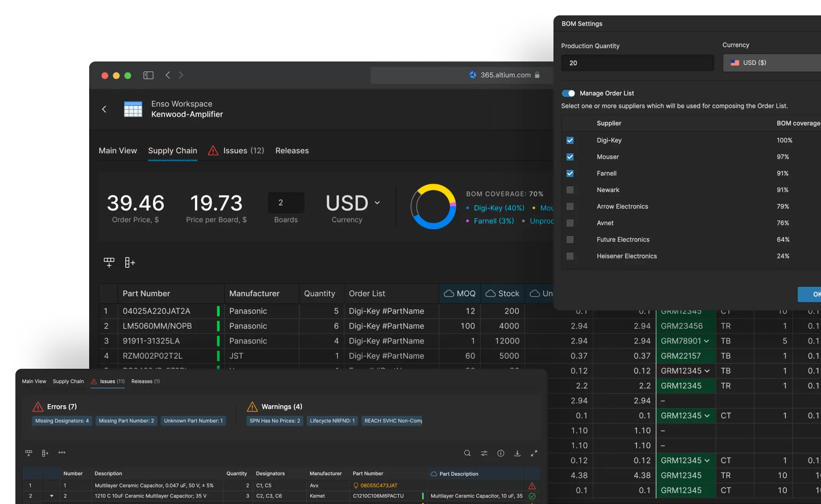Click the Digi-Key (40%) legend link
This screenshot has height=504, width=821.
point(499,208)
